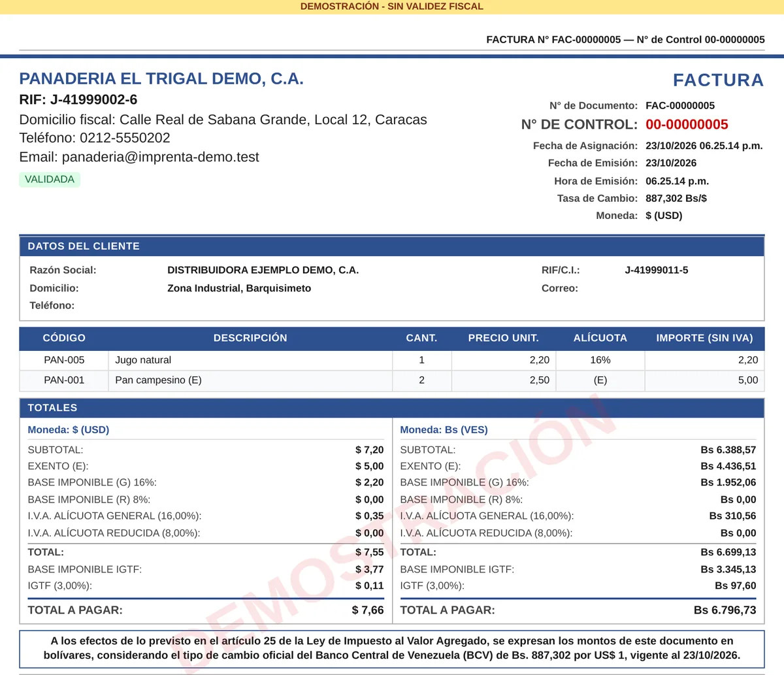Click the USD IVA general value $ 0,35

coord(370,516)
